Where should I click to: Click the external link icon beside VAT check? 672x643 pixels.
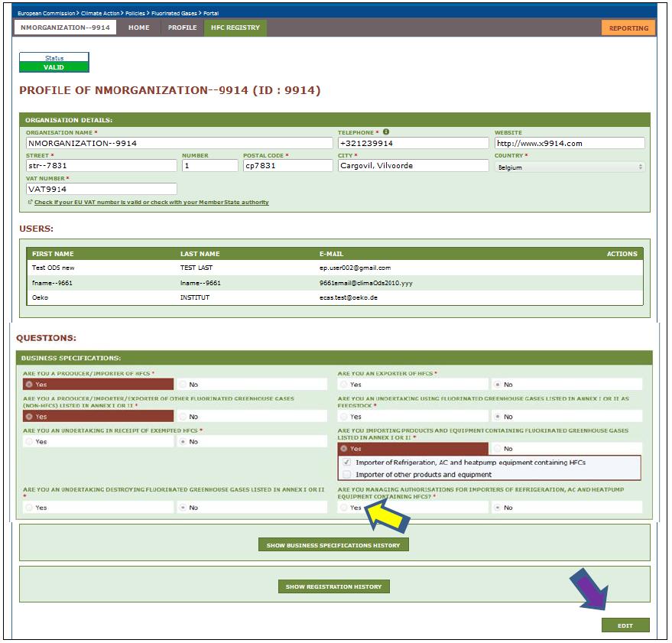30,202
